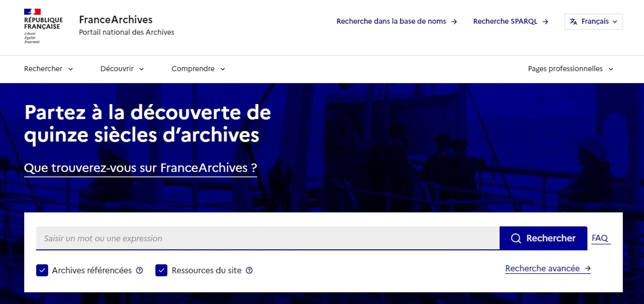Open help tooltip for Archives référencées
The image size is (644, 304).
[x=140, y=270]
